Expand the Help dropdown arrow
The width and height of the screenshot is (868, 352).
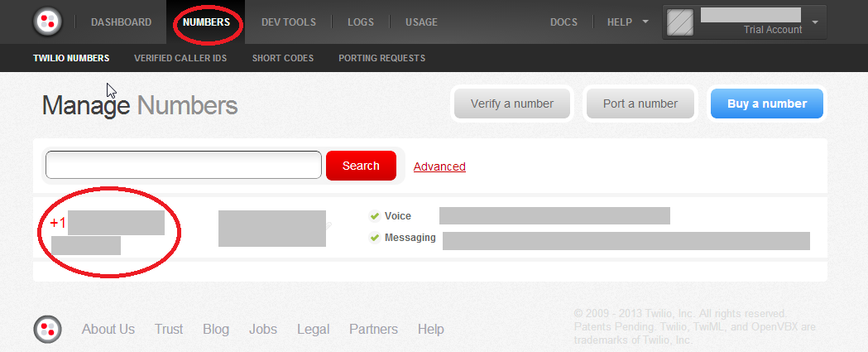point(645,22)
